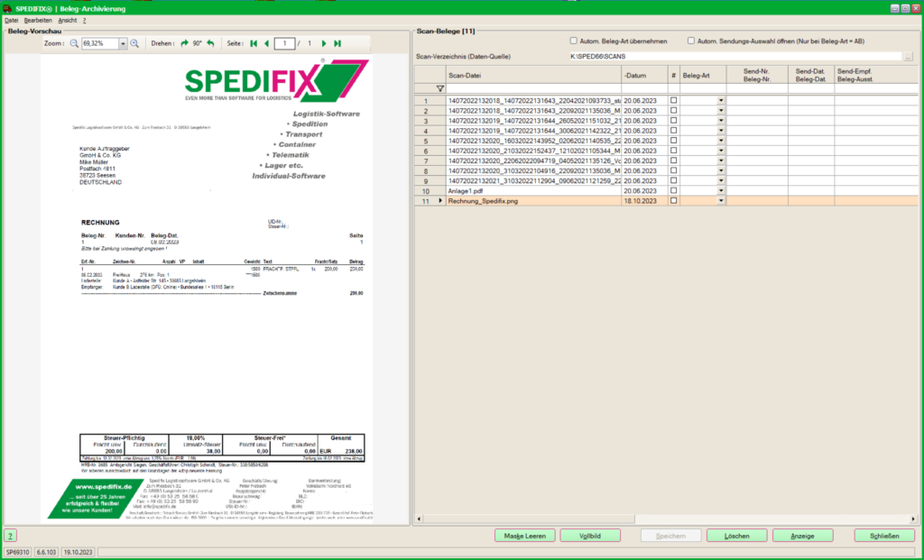
Task: Open the ? help menu
Action: tap(84, 21)
